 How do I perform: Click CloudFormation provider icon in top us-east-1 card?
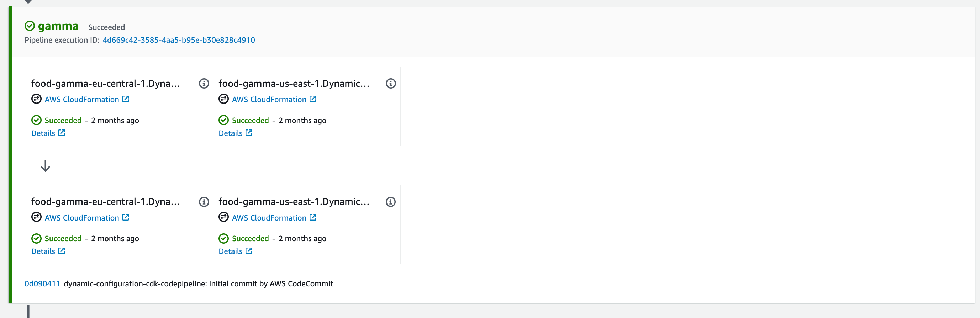tap(224, 99)
